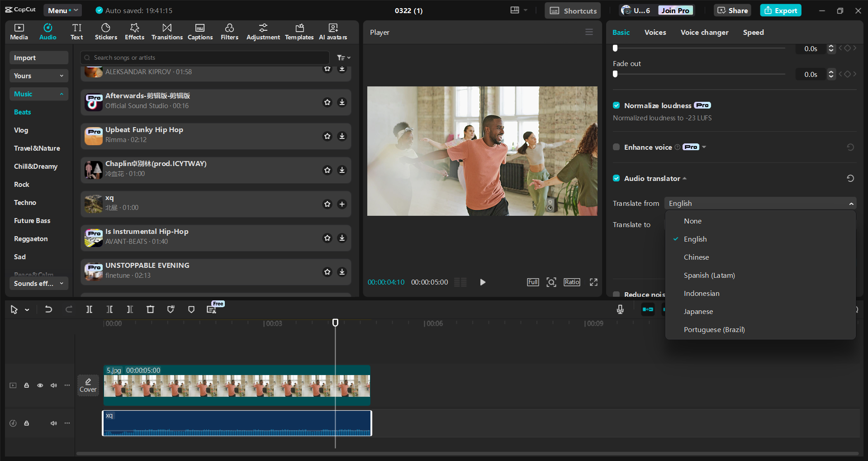Select the 5.jpg video clip on timeline
The image size is (868, 461).
point(237,385)
